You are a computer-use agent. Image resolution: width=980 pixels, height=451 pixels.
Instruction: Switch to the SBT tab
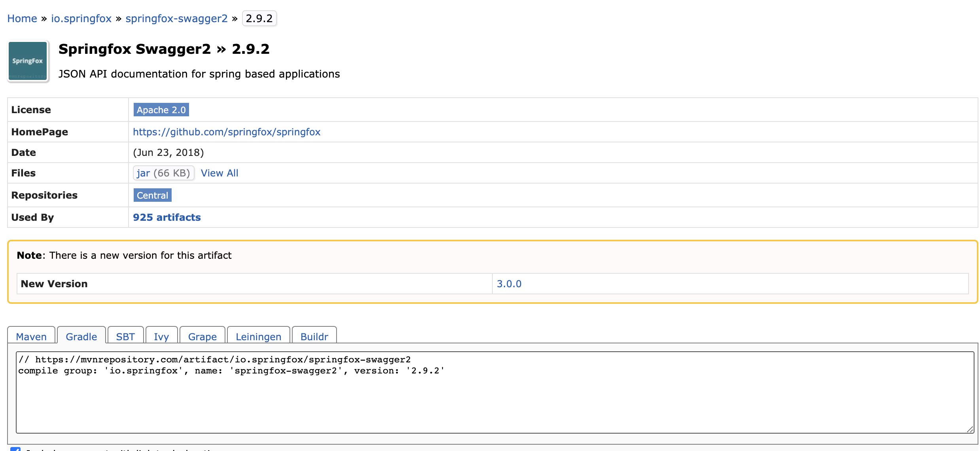125,337
